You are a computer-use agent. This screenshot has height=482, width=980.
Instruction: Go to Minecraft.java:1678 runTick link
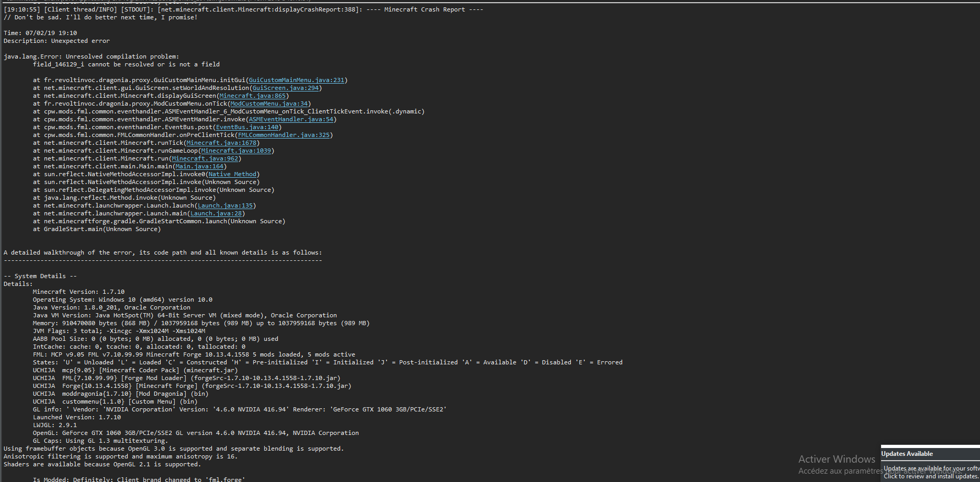pyautogui.click(x=221, y=143)
